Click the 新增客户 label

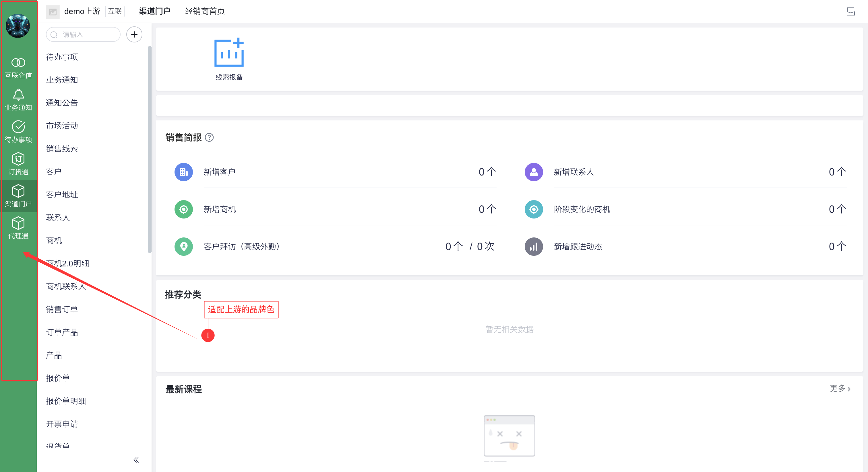coord(220,172)
